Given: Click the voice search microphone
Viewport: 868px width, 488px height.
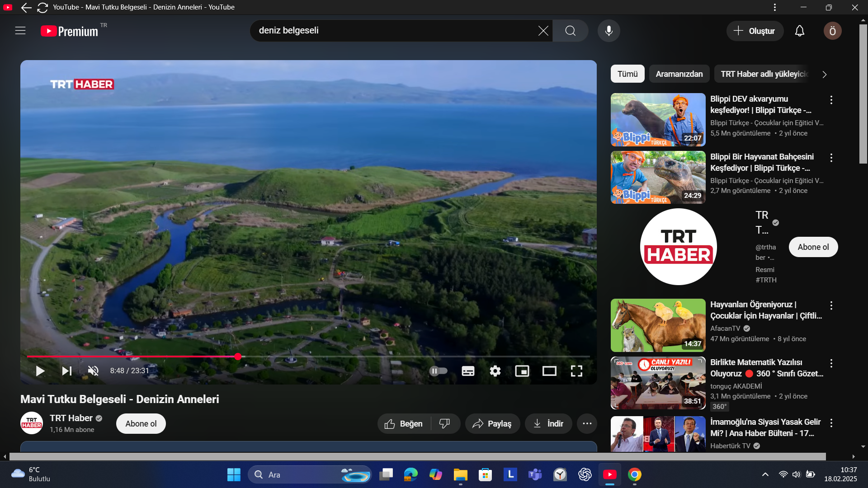Looking at the screenshot, I should [609, 31].
